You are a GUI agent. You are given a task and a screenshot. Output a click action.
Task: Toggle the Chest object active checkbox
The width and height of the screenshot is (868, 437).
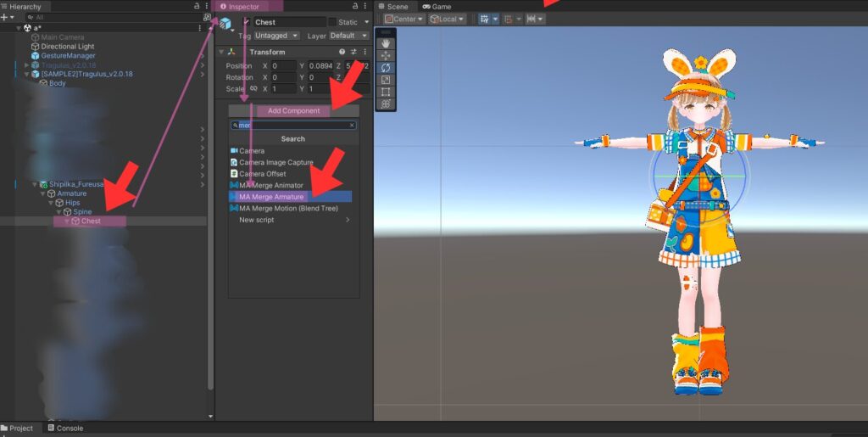(247, 22)
